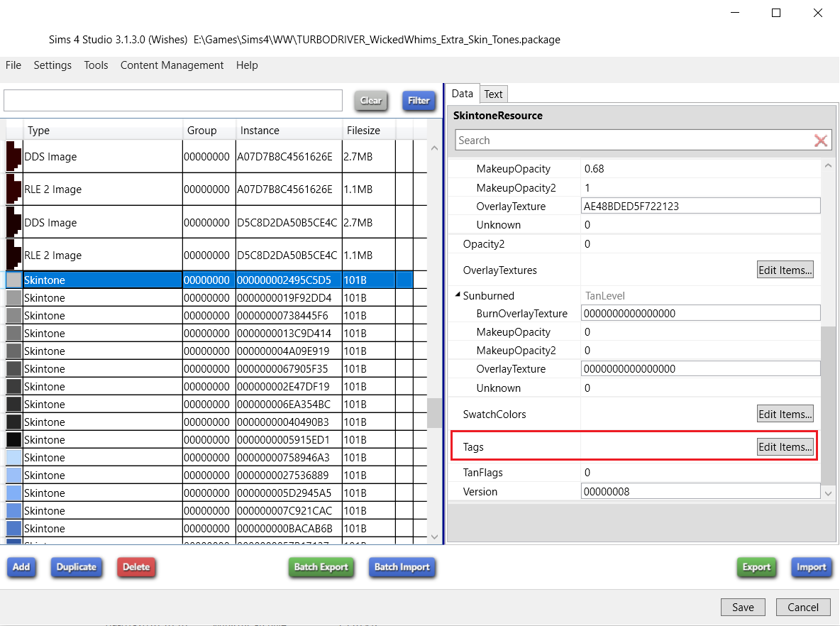This screenshot has height=626, width=840.
Task: Cancel and close the editor
Action: 803,608
